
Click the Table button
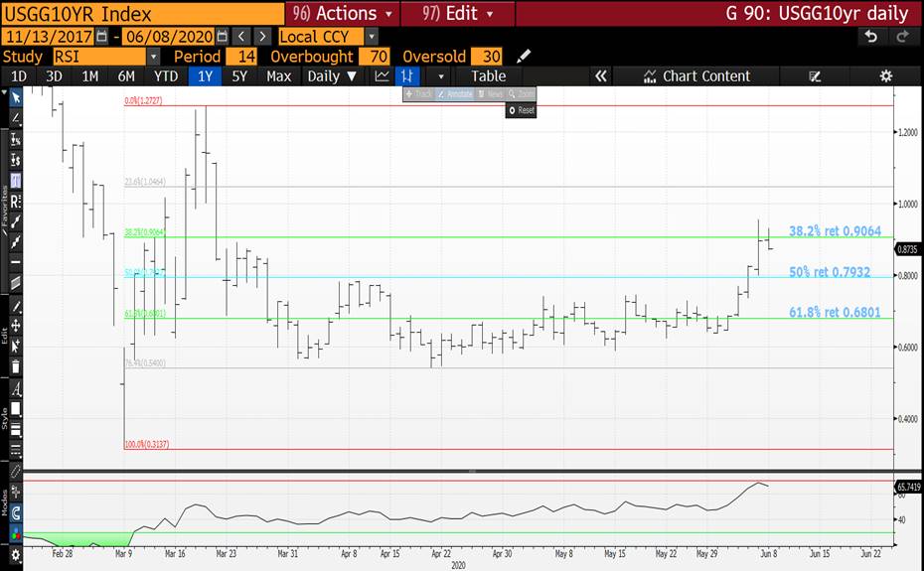tap(488, 76)
